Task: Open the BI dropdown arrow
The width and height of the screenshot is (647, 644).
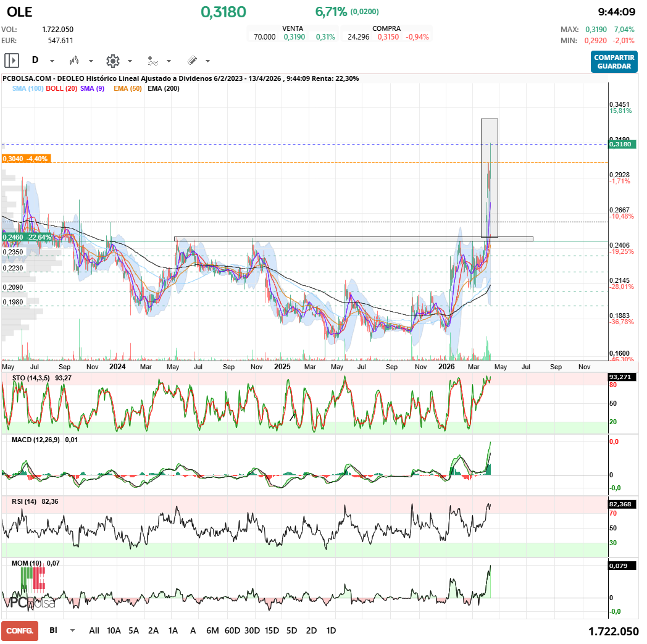Action: coord(73,630)
